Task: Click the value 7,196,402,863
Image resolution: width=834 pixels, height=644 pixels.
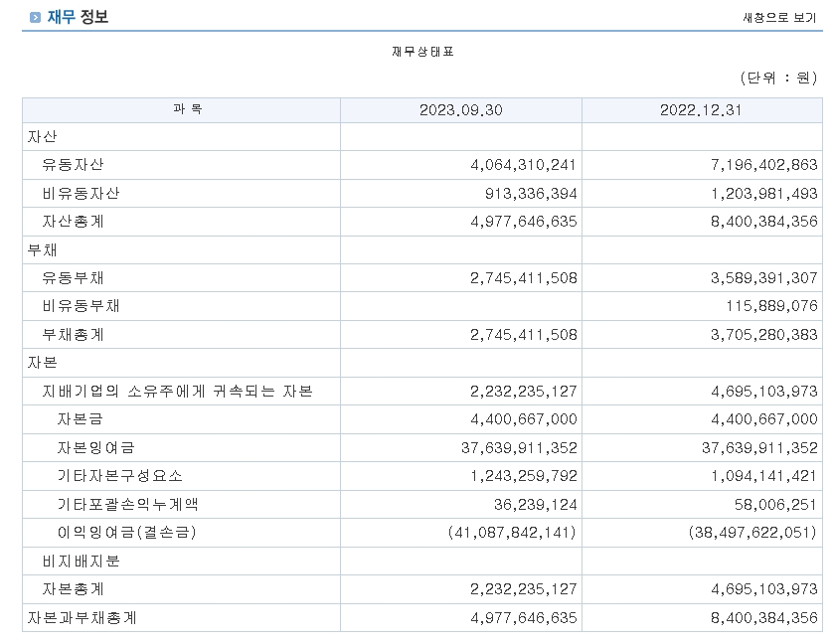Action: 763,165
